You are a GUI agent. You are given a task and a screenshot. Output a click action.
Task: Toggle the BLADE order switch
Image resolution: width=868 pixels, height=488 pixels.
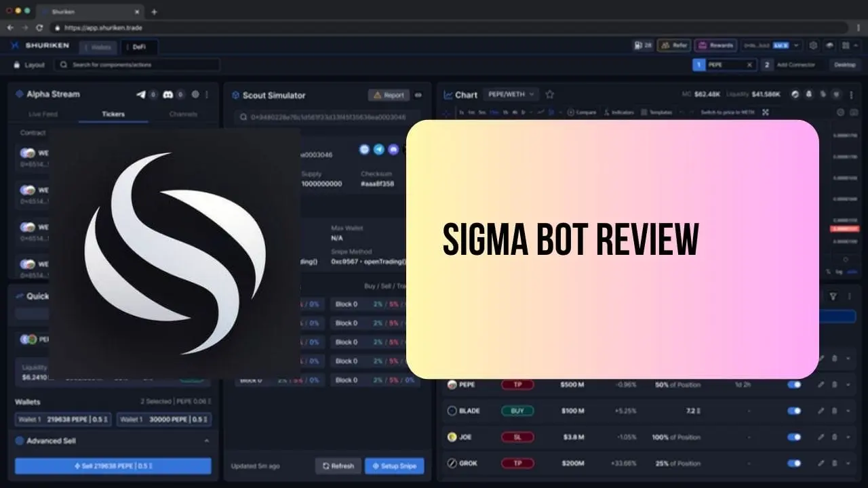[794, 411]
